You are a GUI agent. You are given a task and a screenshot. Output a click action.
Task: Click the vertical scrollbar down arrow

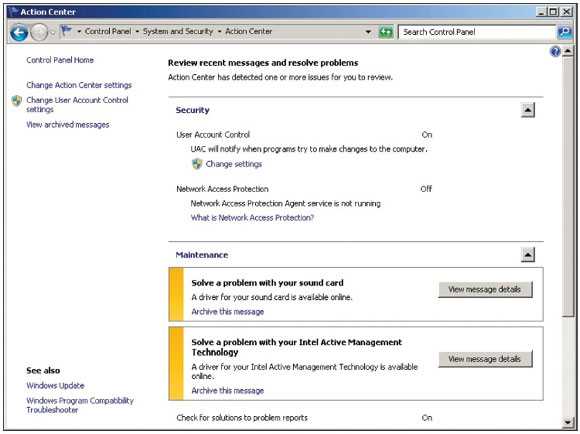(568, 422)
